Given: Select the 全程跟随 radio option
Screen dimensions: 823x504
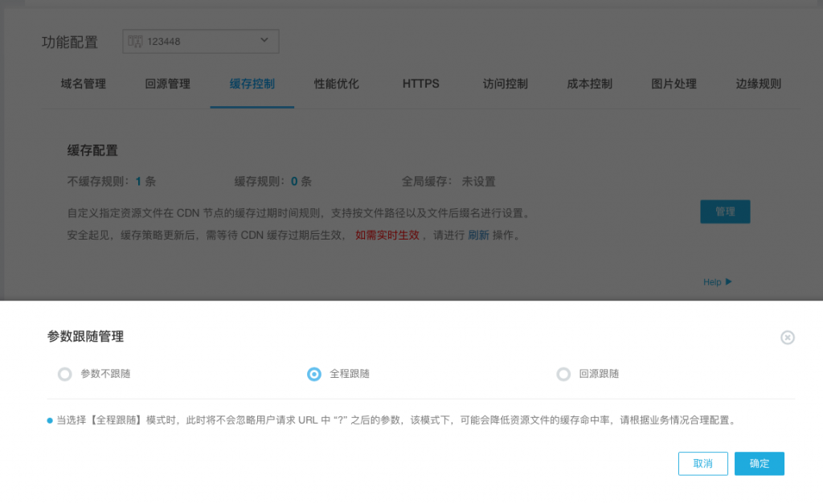Looking at the screenshot, I should [x=314, y=374].
